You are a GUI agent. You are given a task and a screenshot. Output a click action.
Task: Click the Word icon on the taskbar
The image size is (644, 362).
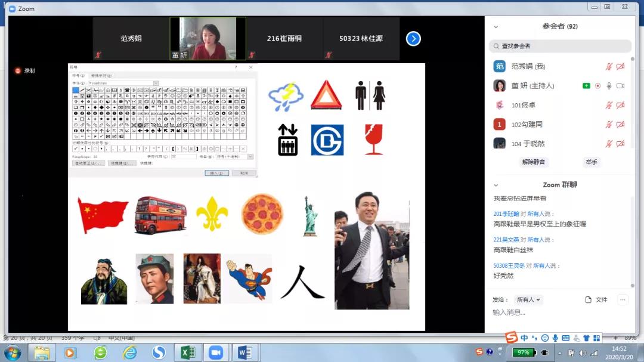point(244,352)
